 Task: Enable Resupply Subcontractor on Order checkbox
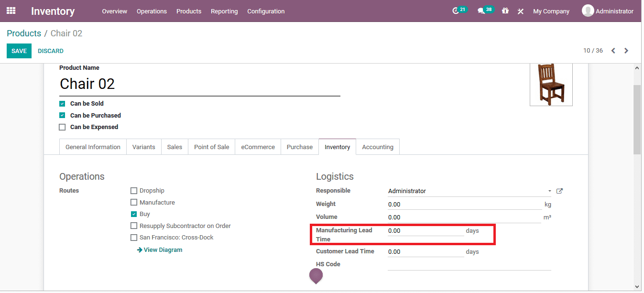(134, 226)
